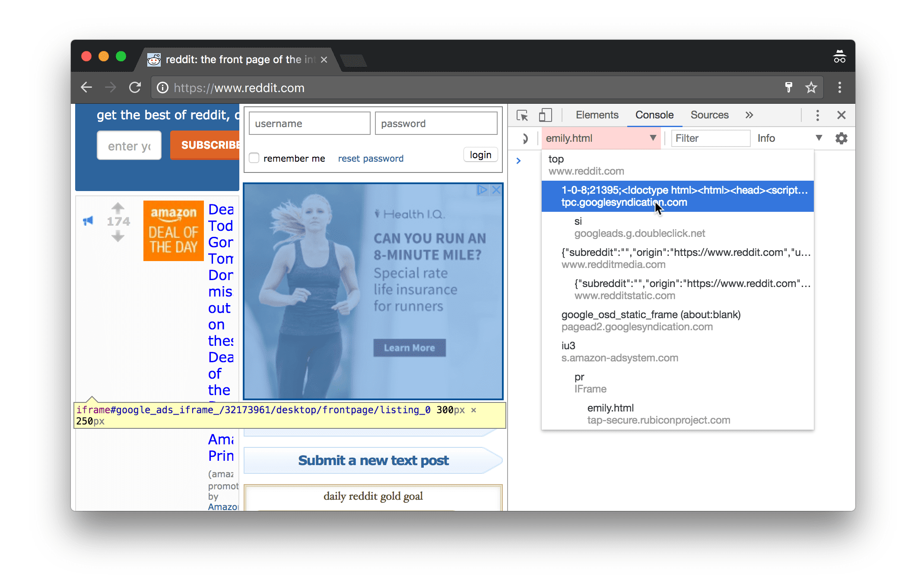Click the settings gear icon in DevTools
This screenshot has width=924, height=587.
(x=841, y=139)
